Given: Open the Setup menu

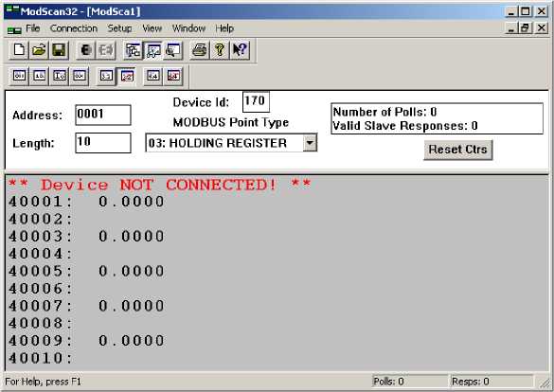Looking at the screenshot, I should (119, 28).
